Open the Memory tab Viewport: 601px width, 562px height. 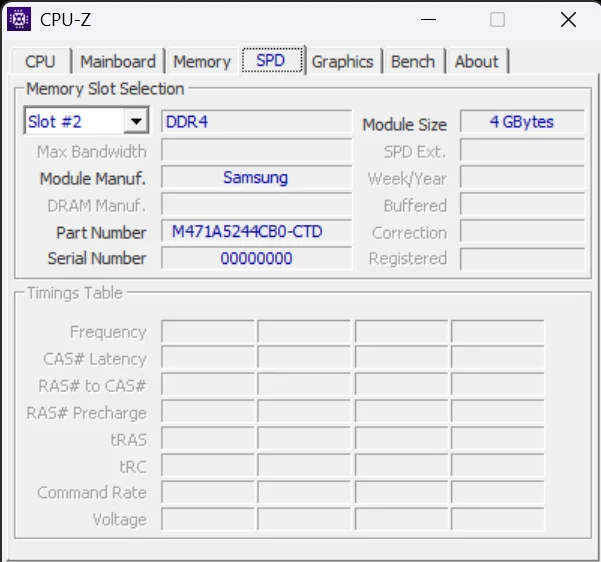click(x=202, y=61)
